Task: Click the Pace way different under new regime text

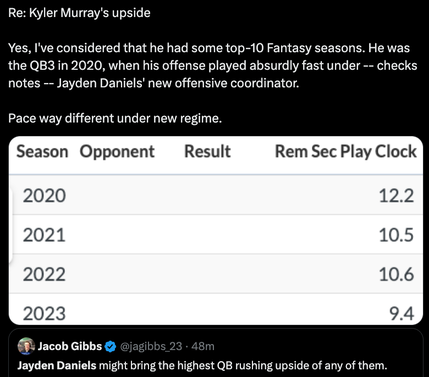Action: click(x=115, y=118)
